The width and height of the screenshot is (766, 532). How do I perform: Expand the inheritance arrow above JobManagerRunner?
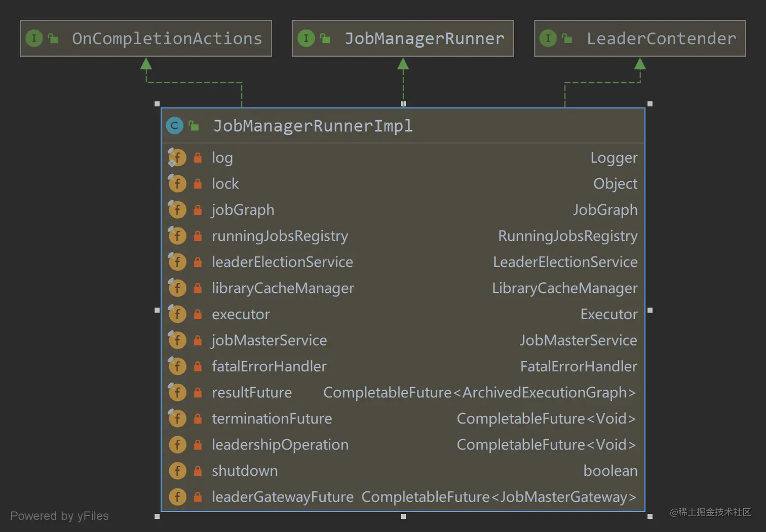403,64
